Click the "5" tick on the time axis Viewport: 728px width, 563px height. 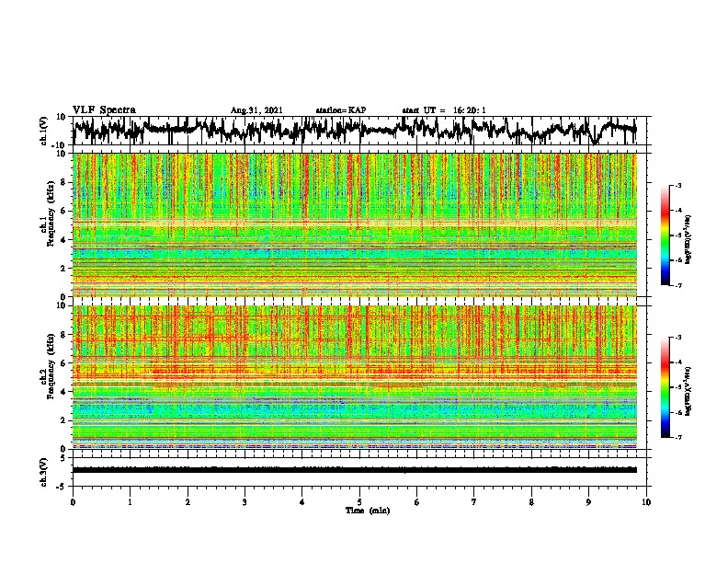click(359, 502)
